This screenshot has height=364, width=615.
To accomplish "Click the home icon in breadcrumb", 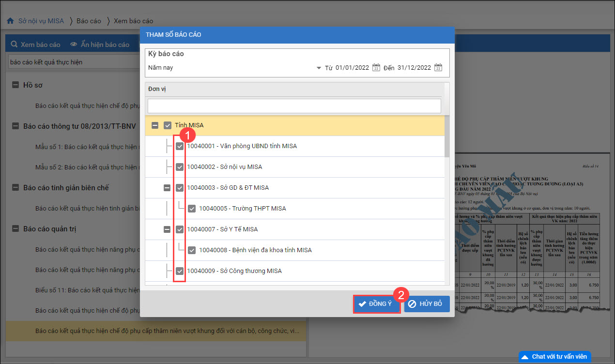I will (10, 21).
